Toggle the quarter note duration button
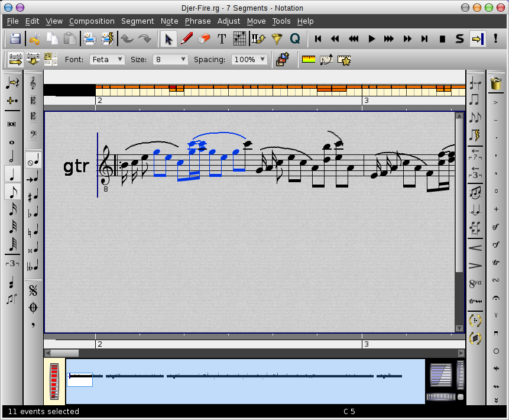 pyautogui.click(x=12, y=174)
